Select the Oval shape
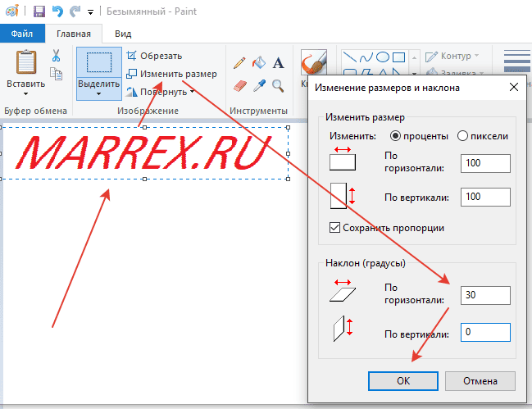The width and height of the screenshot is (532, 409). (x=383, y=57)
